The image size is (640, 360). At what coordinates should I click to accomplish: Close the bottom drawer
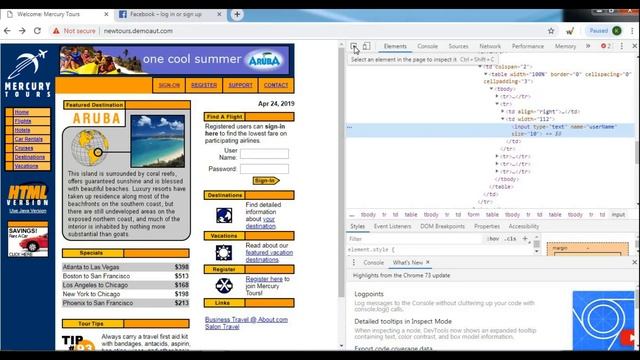635,262
